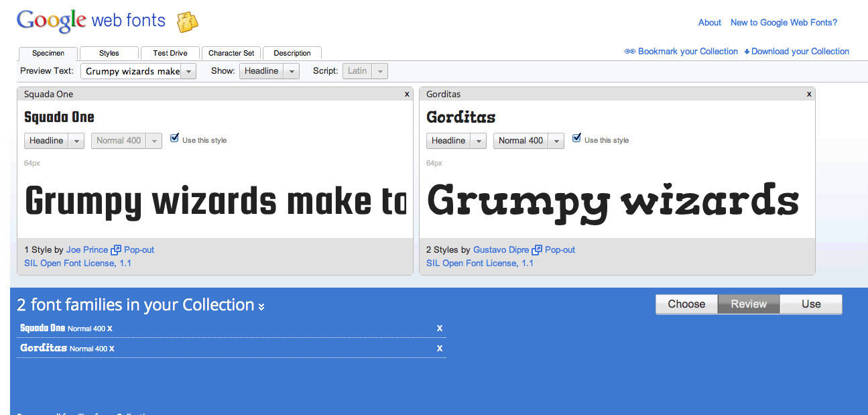Close the Gorditas specimen card
The image size is (868, 415).
[x=809, y=94]
